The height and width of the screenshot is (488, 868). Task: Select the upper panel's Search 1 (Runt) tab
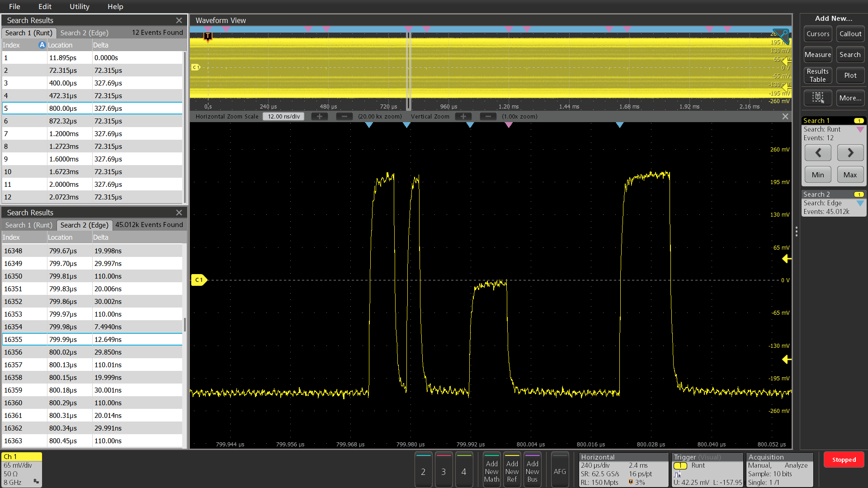[x=29, y=33]
